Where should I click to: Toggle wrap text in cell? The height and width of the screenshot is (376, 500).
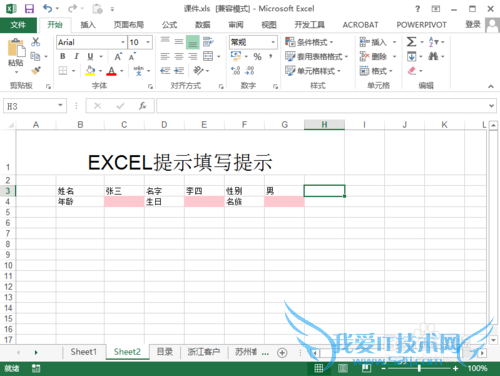[x=208, y=42]
